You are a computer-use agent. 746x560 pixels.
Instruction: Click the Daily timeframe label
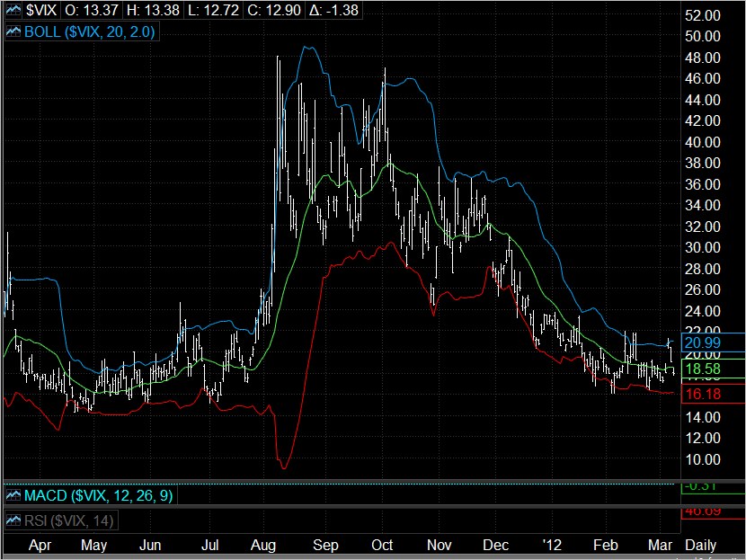click(x=700, y=545)
